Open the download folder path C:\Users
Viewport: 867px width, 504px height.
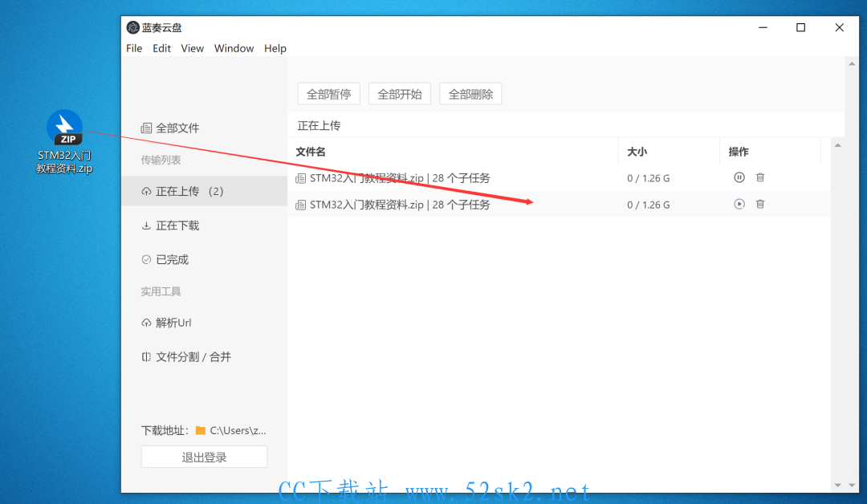tap(238, 430)
